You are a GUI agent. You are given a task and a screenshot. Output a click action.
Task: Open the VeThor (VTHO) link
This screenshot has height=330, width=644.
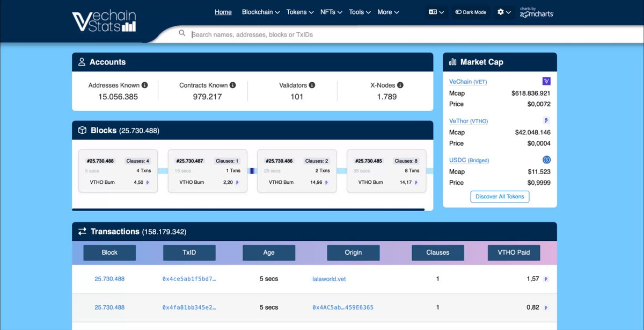469,121
